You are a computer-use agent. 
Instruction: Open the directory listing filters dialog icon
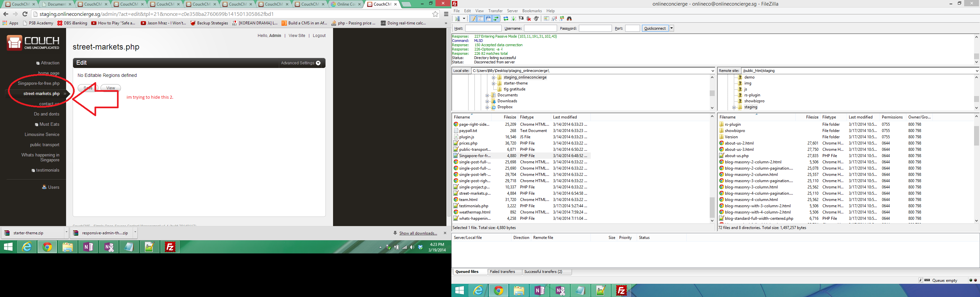(x=547, y=18)
